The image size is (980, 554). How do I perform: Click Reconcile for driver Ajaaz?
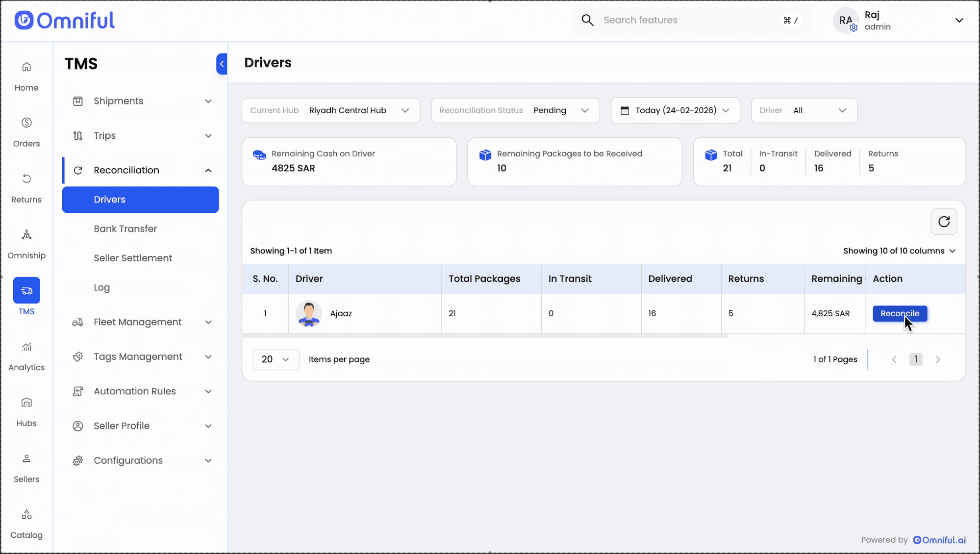click(900, 313)
